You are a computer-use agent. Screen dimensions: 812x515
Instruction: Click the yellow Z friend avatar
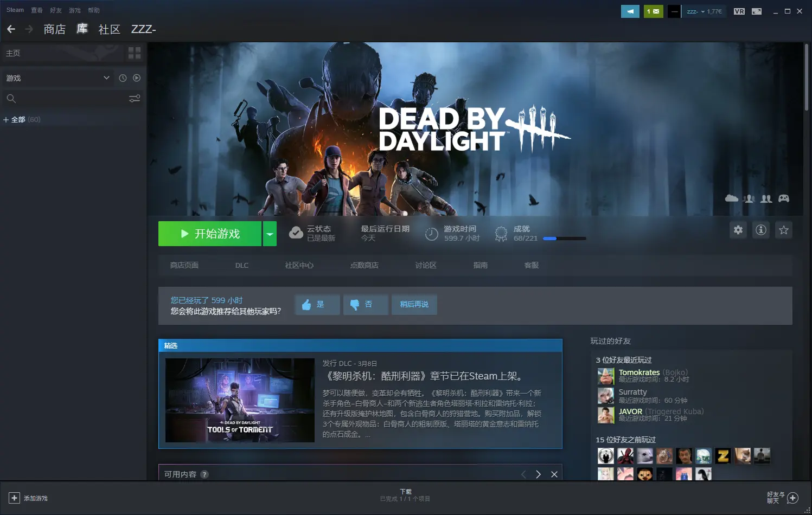coord(723,456)
